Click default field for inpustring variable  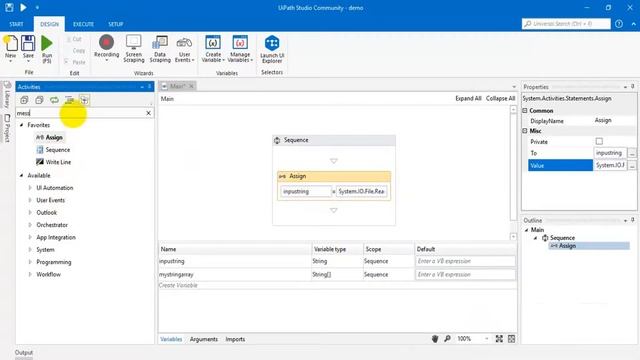(465, 261)
